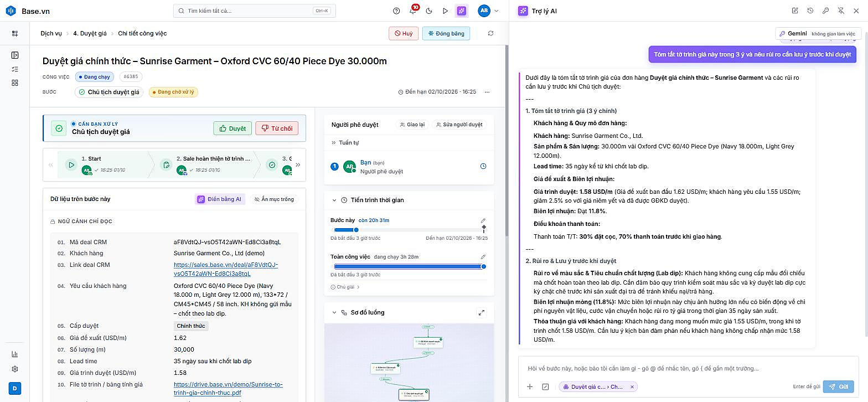Image resolution: width=868 pixels, height=402 pixels.
Task: Unpin the AI assistant panel
Action: pos(841,11)
